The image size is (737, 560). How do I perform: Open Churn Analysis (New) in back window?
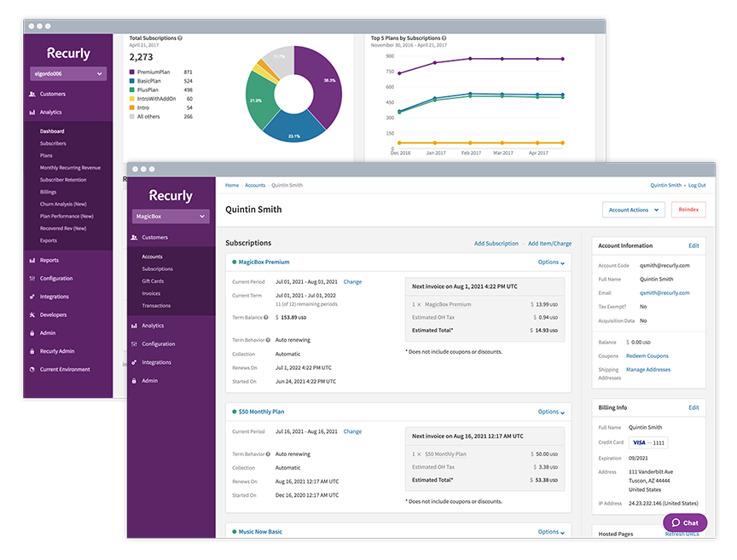tap(63, 205)
